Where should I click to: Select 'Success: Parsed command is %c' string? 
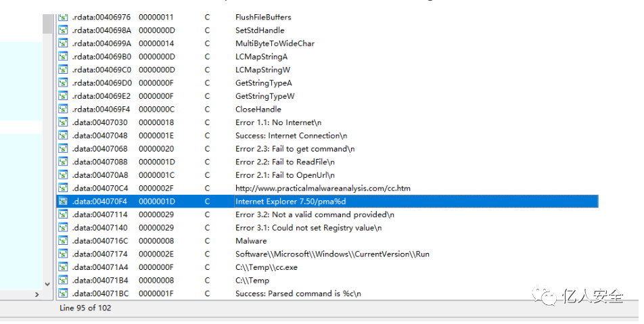(298, 293)
